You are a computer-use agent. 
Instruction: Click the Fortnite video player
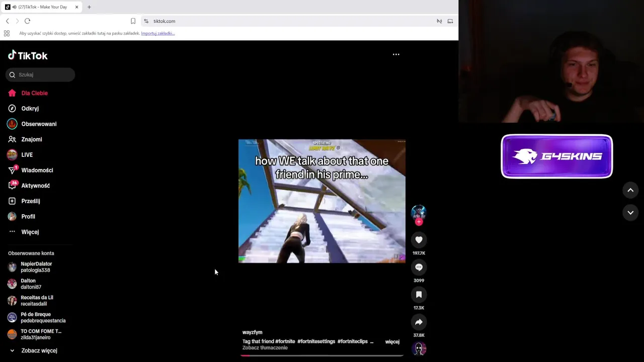click(x=322, y=201)
